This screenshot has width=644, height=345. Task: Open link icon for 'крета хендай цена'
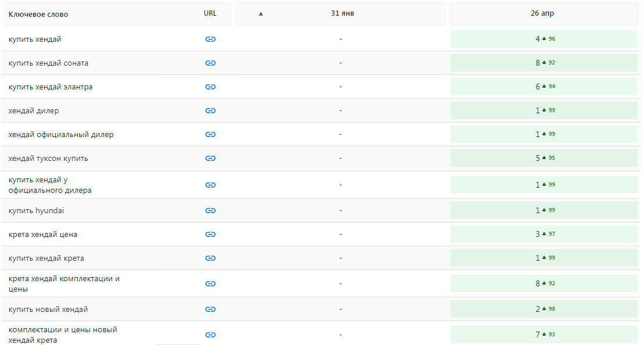(x=210, y=234)
